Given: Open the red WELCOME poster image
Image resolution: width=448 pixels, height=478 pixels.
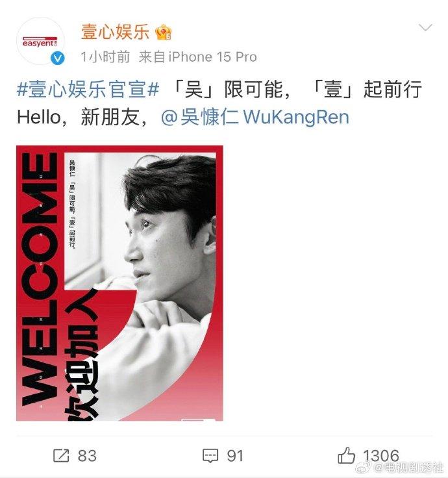Looking at the screenshot, I should [119, 283].
